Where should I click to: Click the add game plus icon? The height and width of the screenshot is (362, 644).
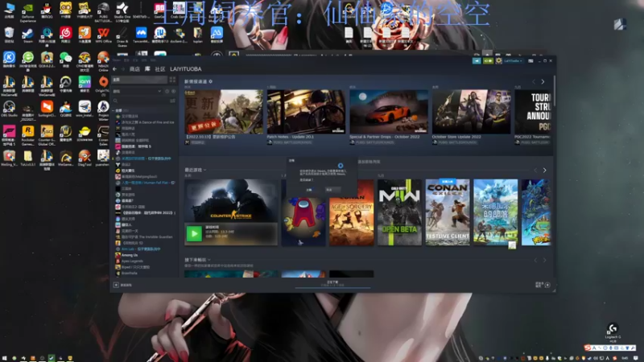coord(116,285)
